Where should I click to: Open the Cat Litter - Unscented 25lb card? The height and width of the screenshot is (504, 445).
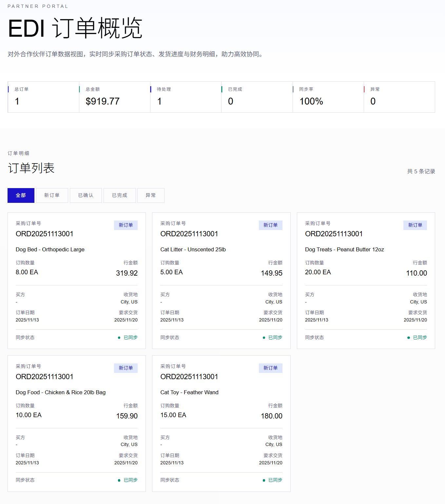click(221, 281)
